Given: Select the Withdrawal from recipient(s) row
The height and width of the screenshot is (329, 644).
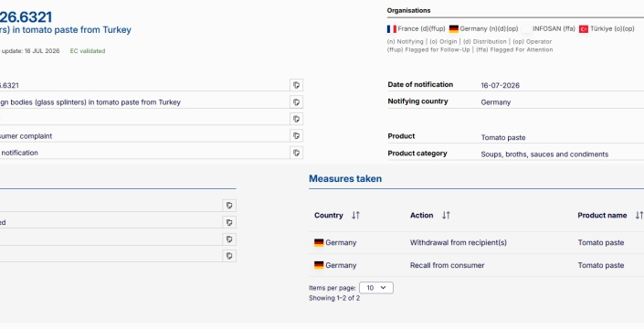Looking at the screenshot, I should [x=477, y=243].
